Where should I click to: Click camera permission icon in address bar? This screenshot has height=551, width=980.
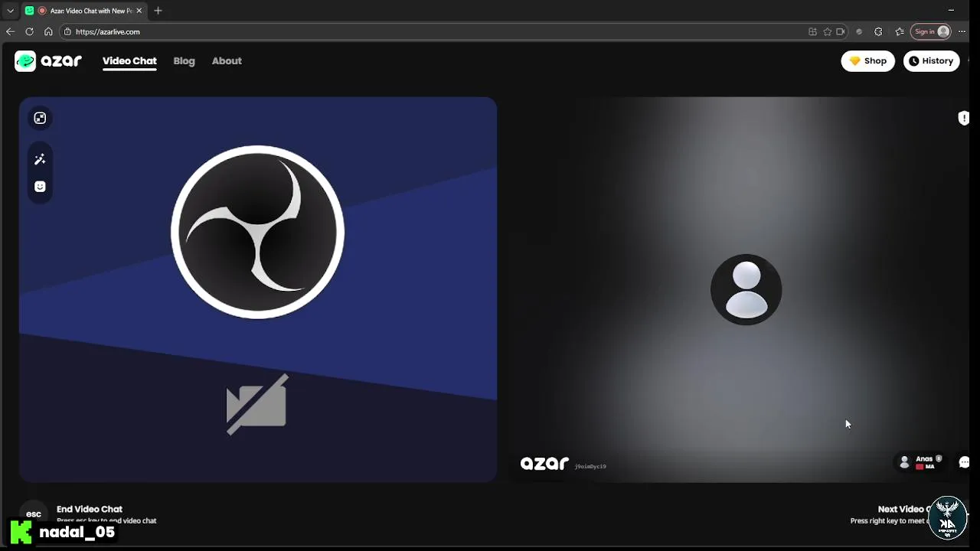click(841, 31)
